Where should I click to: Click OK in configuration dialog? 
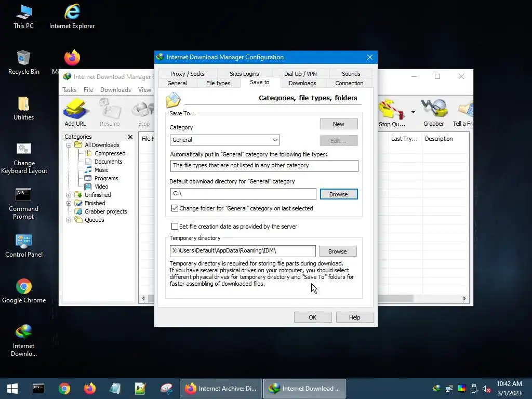(x=312, y=317)
